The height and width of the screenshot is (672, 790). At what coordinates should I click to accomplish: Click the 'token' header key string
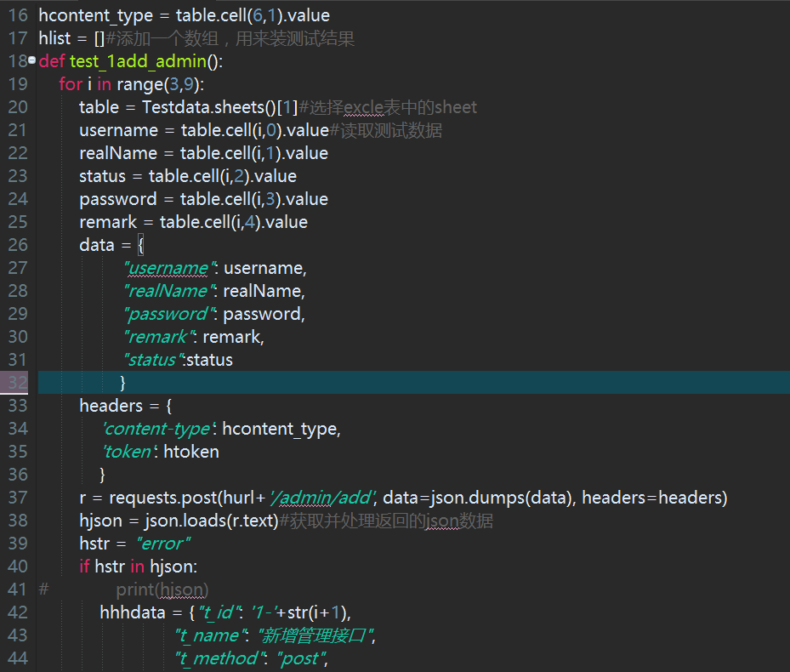130,452
